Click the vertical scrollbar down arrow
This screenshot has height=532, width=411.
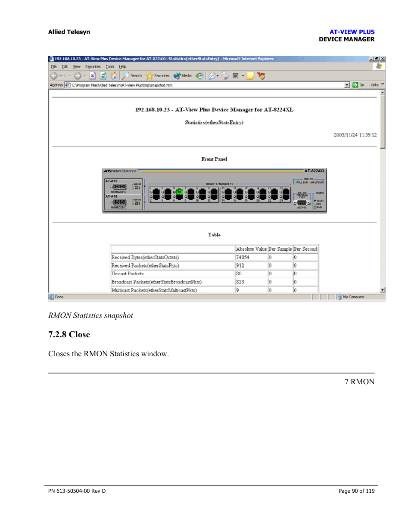coord(383,290)
